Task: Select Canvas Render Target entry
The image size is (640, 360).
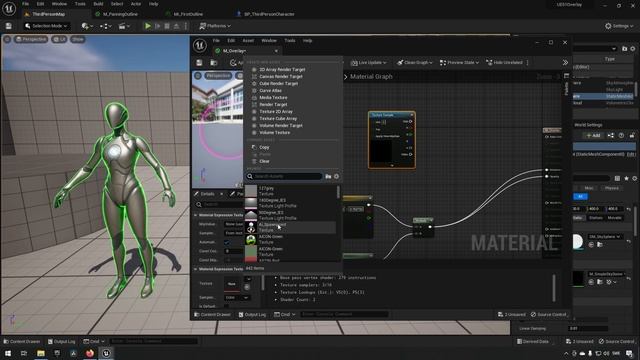Action: pyautogui.click(x=280, y=76)
